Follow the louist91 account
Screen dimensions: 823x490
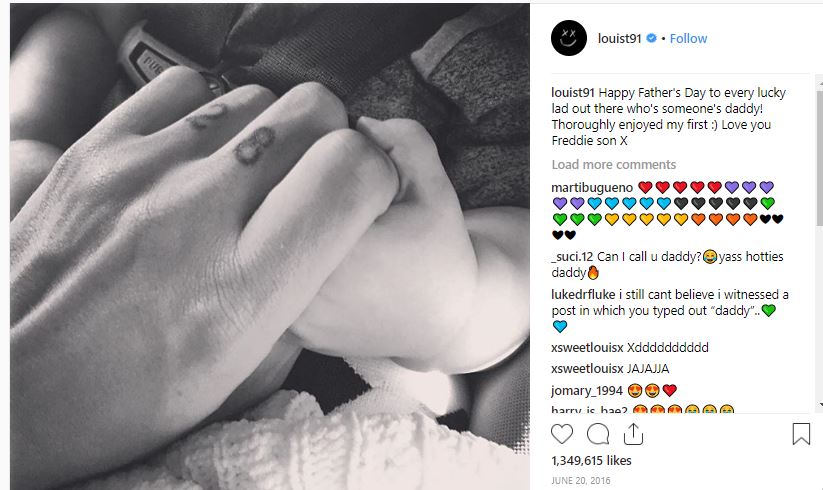[x=688, y=38]
